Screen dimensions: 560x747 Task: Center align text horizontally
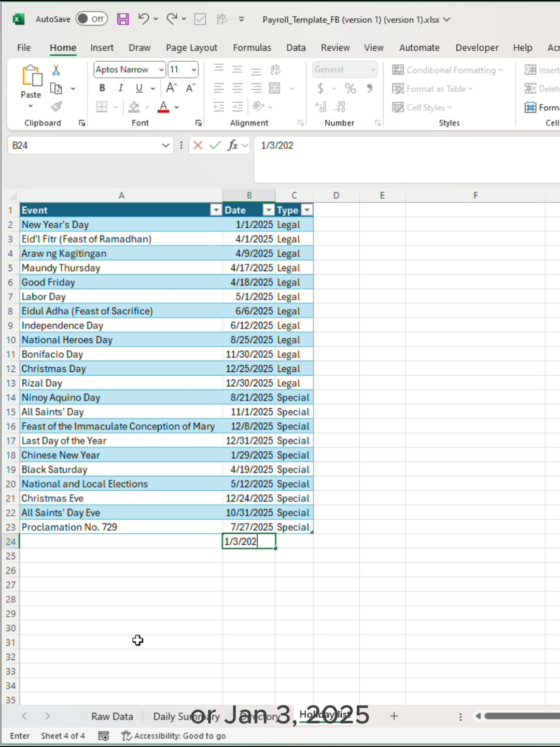coord(237,88)
